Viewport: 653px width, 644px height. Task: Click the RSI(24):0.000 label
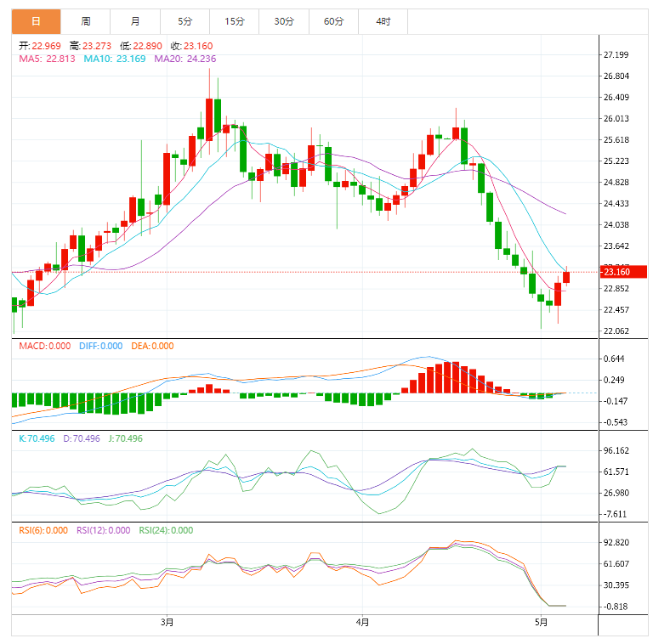166,530
